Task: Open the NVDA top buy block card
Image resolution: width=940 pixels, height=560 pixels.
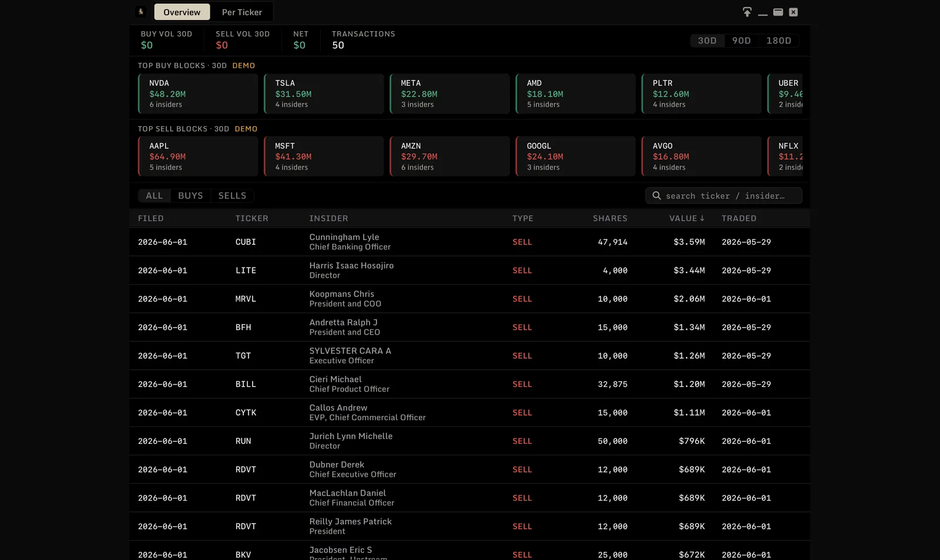Action: click(198, 93)
